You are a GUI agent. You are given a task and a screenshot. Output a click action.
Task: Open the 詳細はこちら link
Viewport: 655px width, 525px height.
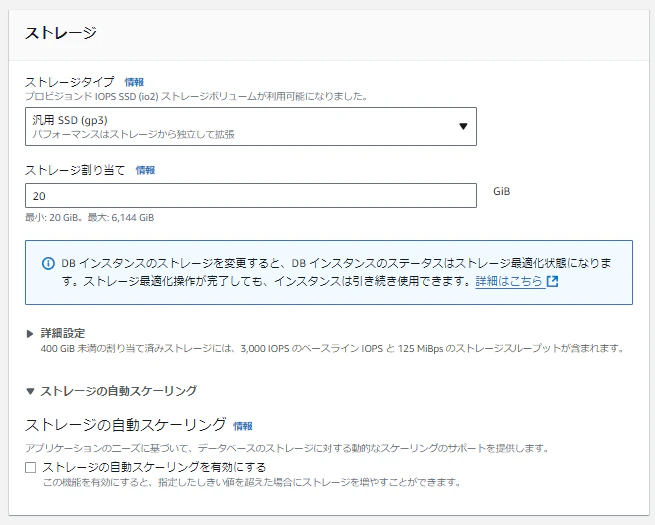(509, 281)
